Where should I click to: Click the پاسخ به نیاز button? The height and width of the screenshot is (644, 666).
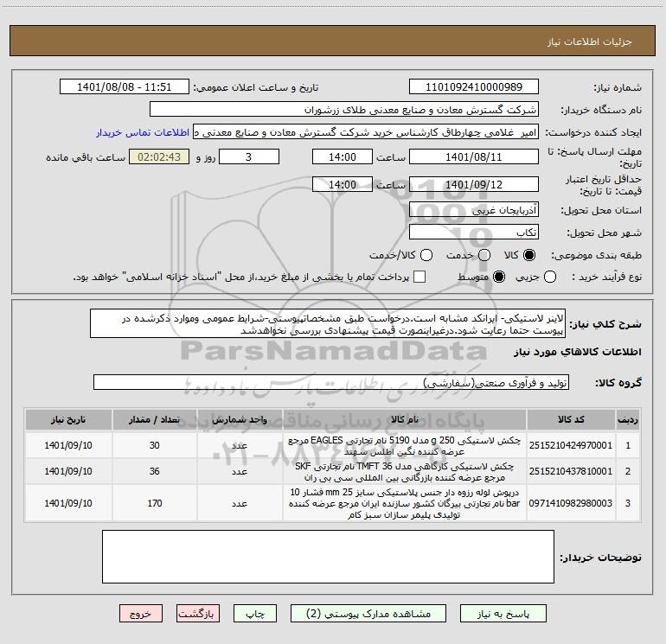point(503,614)
